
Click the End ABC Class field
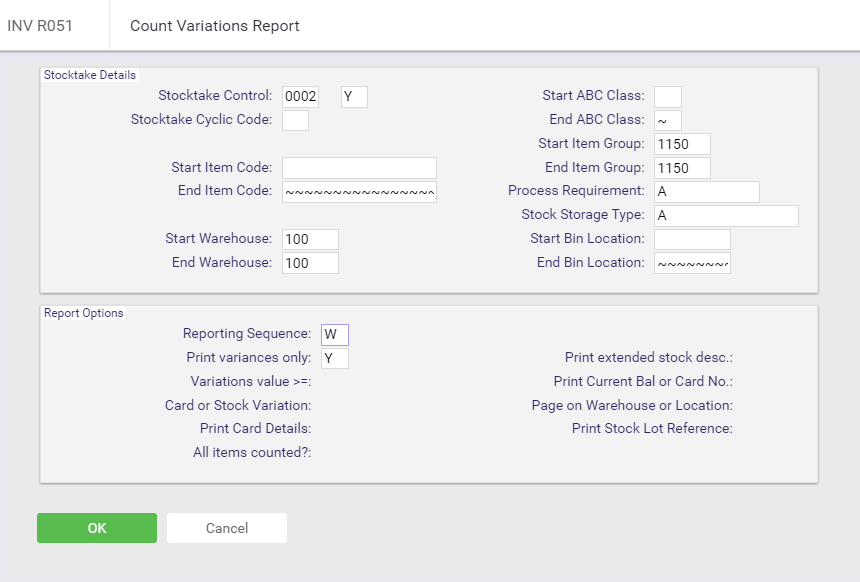(x=668, y=120)
